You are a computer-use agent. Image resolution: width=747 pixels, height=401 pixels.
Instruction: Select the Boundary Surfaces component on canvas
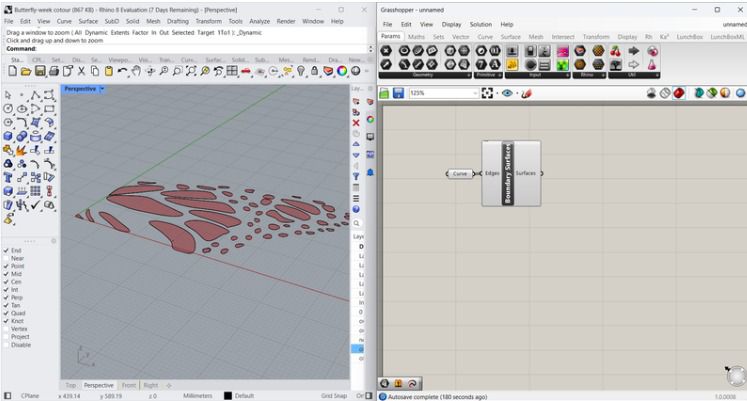[x=507, y=173]
